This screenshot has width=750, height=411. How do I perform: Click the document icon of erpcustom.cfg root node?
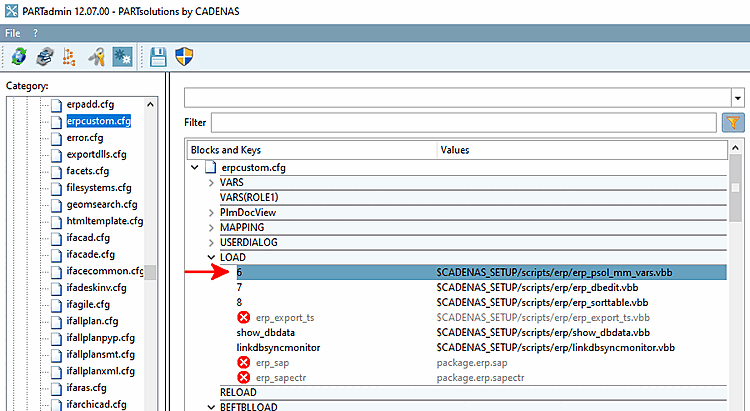pyautogui.click(x=210, y=167)
